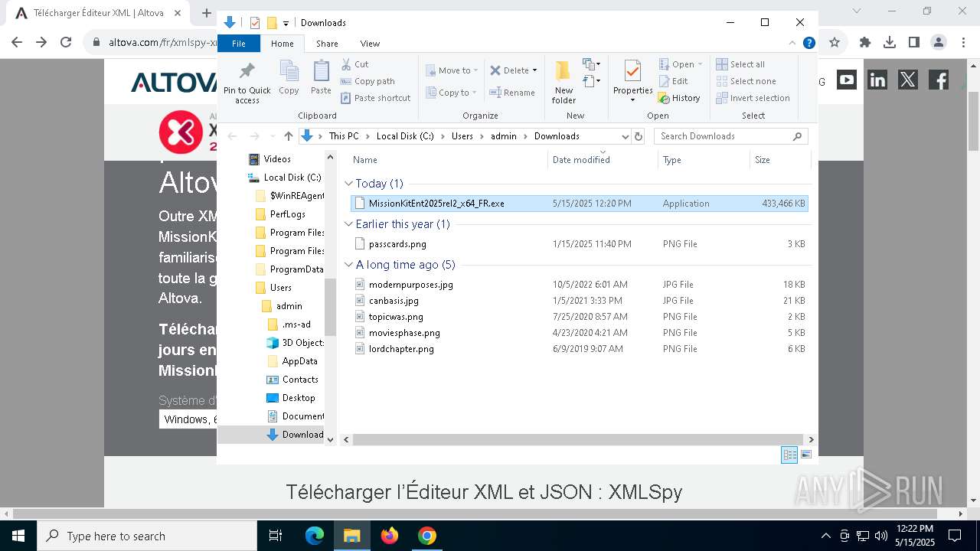Open the File menu tab
Screen dimensions: 980x551
239,44
